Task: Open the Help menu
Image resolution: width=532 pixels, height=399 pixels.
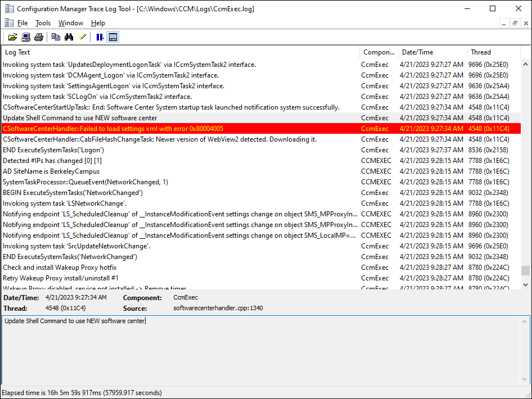Action: (x=97, y=22)
